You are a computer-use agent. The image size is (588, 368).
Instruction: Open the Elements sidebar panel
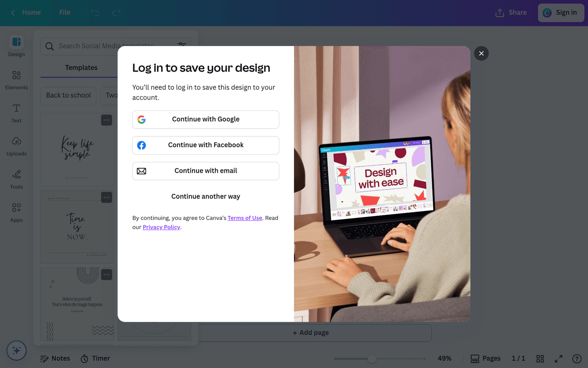coord(16,80)
